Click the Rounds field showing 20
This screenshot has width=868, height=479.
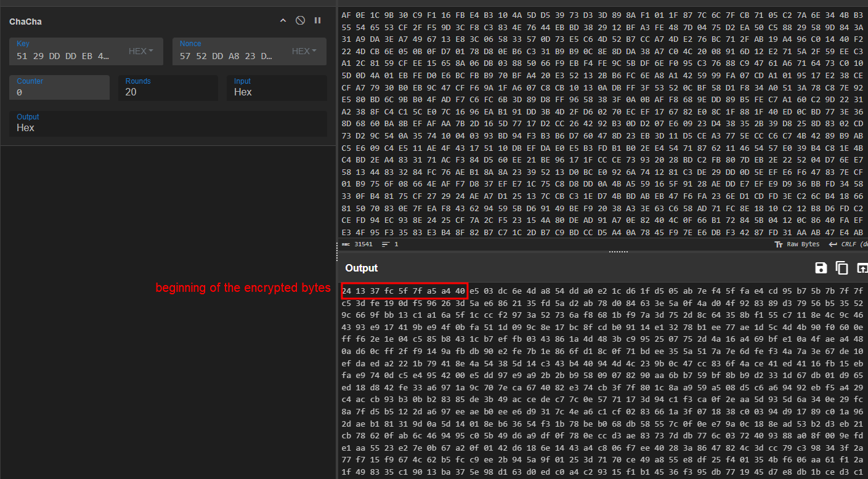(168, 88)
